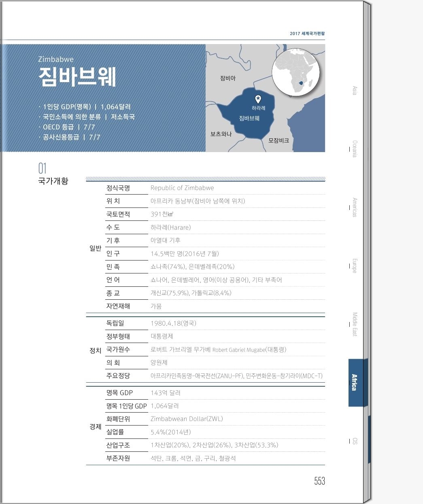Open the CIS section tab

point(355,441)
